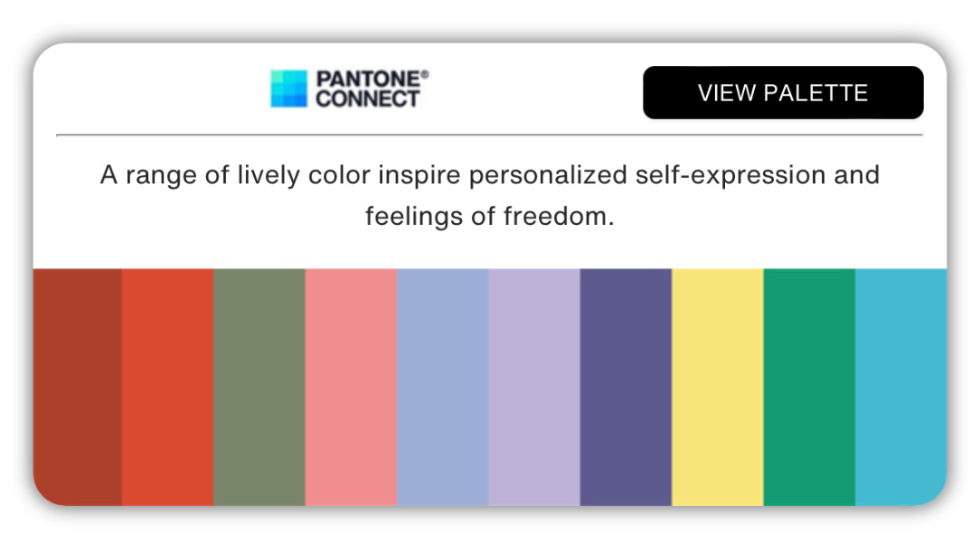Pick the emerald green swatch
The height and width of the screenshot is (544, 980).
click(808, 387)
